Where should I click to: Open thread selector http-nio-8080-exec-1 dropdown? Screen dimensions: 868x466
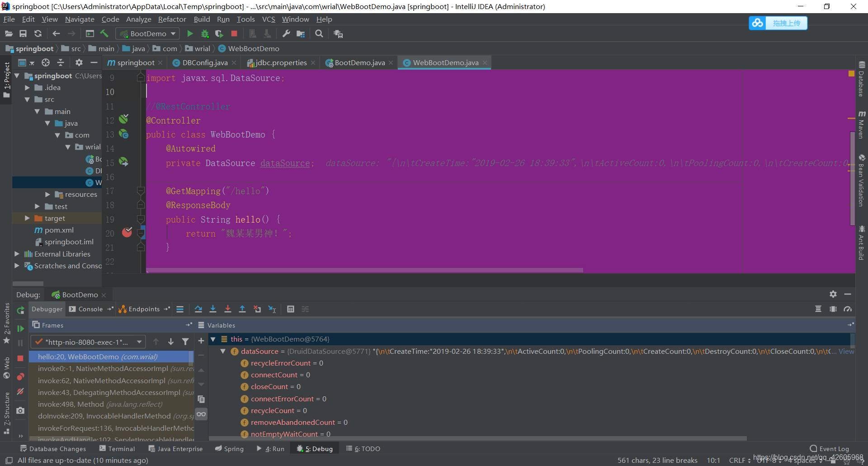coord(88,342)
